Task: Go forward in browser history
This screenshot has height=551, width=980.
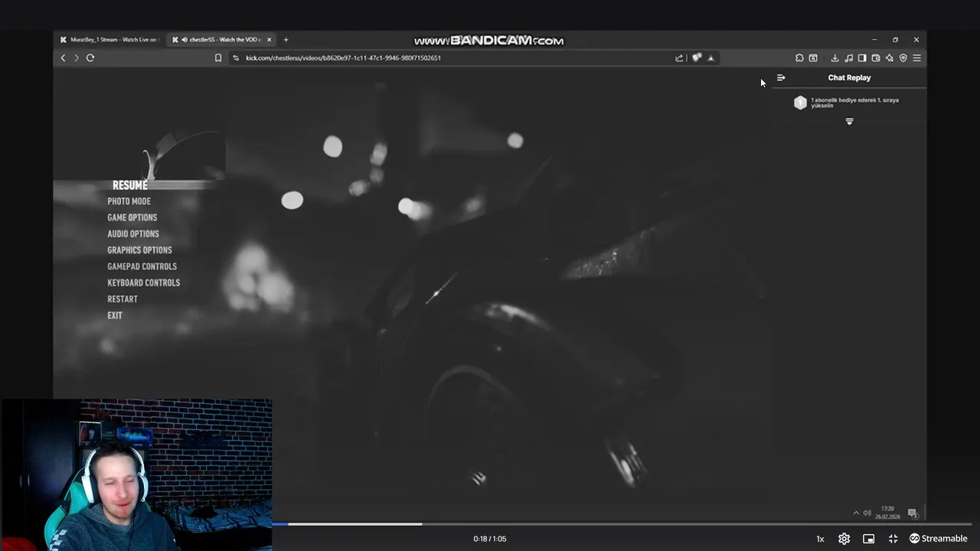Action: coord(76,58)
